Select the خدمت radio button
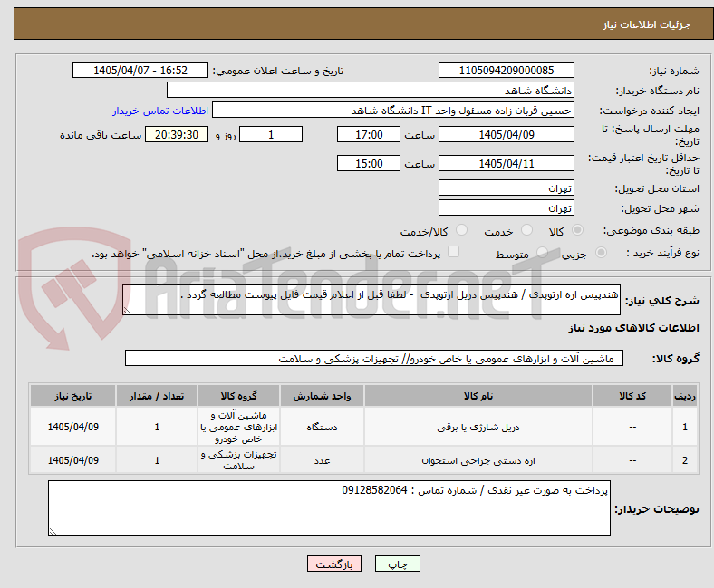The image size is (714, 588). pyautogui.click(x=526, y=230)
